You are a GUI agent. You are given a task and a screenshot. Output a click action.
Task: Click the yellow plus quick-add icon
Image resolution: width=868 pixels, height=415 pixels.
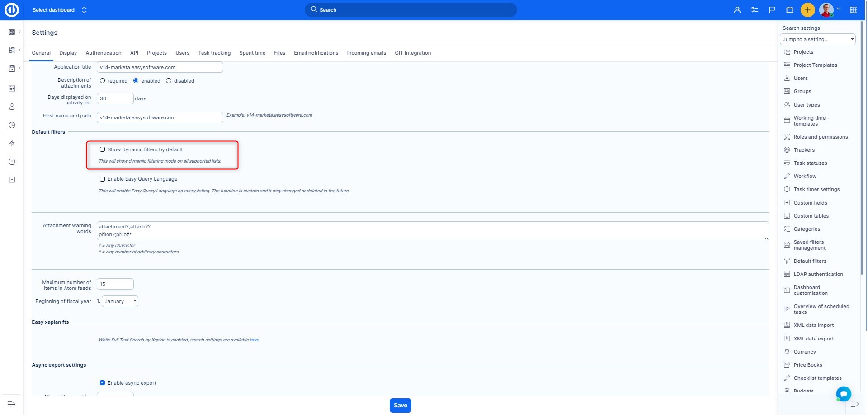click(x=807, y=10)
